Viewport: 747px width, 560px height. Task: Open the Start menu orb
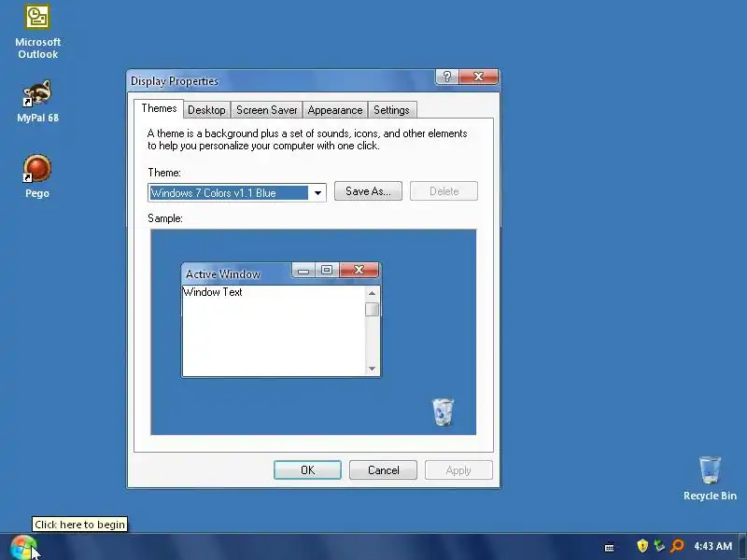click(22, 547)
